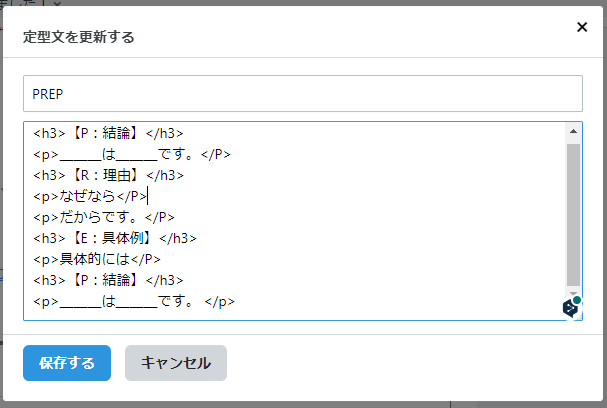Click empty space inside textarea beside lines
The image size is (607, 408).
coord(387,217)
